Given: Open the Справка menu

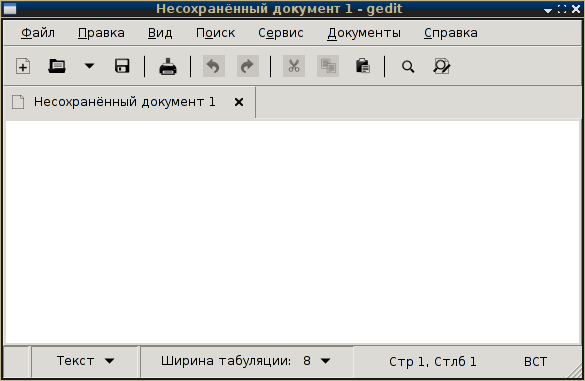Looking at the screenshot, I should click(451, 33).
